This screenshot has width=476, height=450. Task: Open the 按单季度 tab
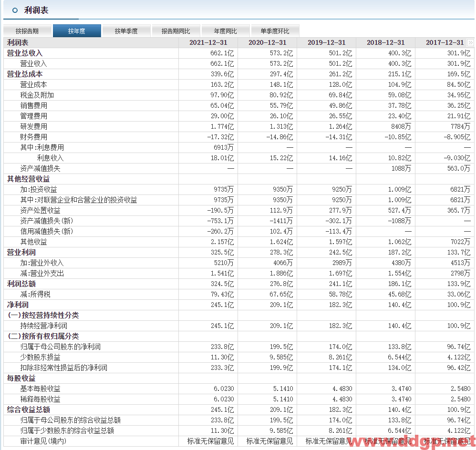point(126,31)
